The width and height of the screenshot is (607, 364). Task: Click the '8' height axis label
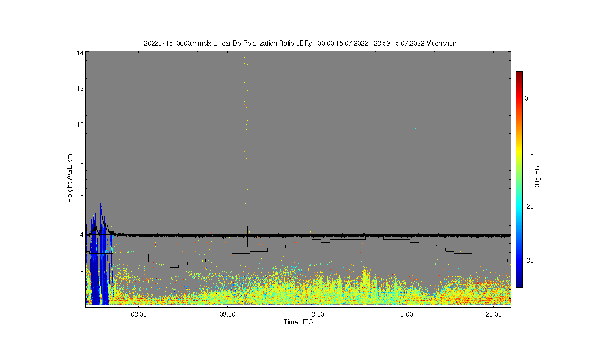[81, 161]
